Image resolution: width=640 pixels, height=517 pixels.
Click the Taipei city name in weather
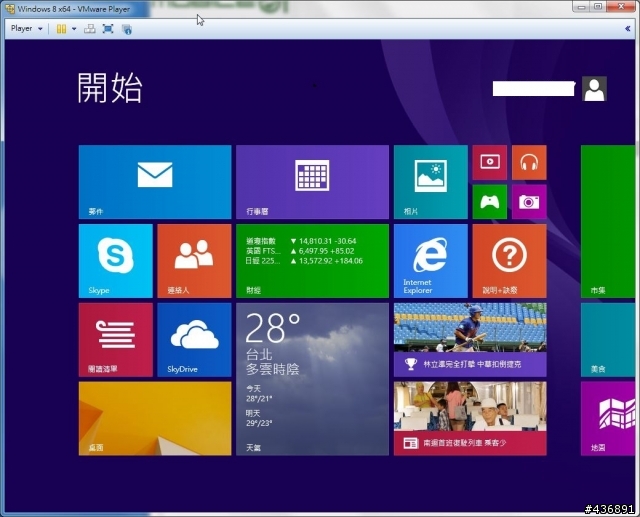tap(259, 354)
